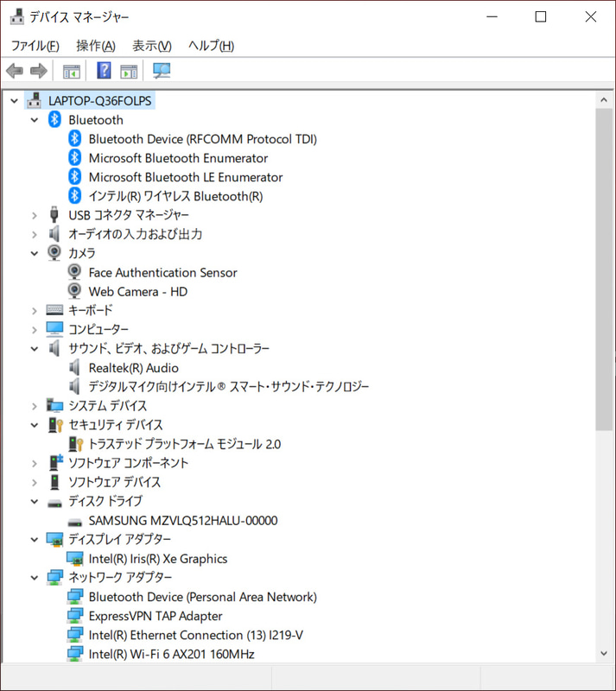This screenshot has width=616, height=691.
Task: Click the show/hide console tree toolbar icon
Action: point(72,71)
